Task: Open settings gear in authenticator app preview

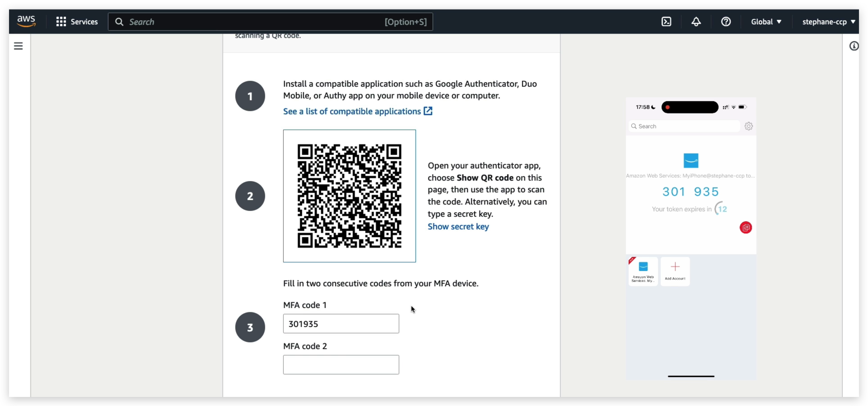Action: pos(749,126)
